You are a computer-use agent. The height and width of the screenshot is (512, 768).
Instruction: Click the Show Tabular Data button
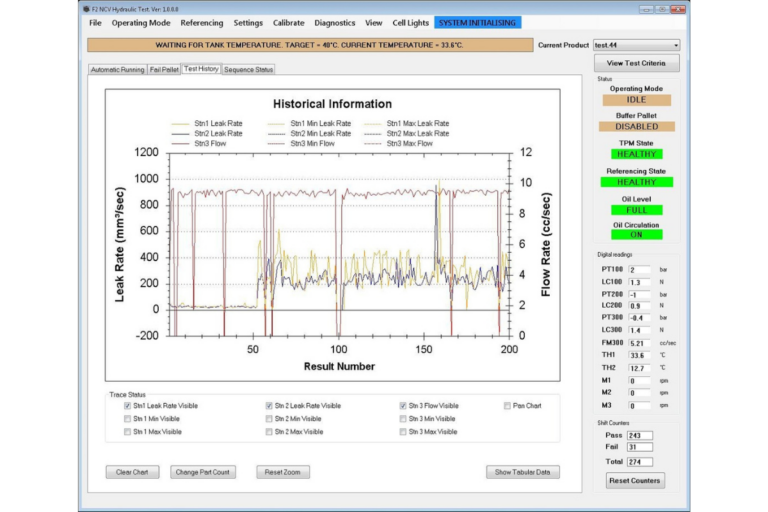tap(523, 472)
